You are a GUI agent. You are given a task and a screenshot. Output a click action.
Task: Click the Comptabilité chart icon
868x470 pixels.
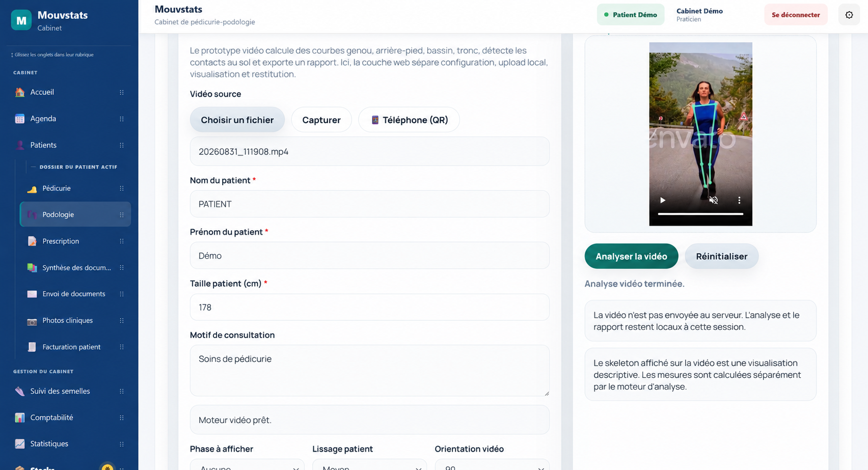point(20,418)
